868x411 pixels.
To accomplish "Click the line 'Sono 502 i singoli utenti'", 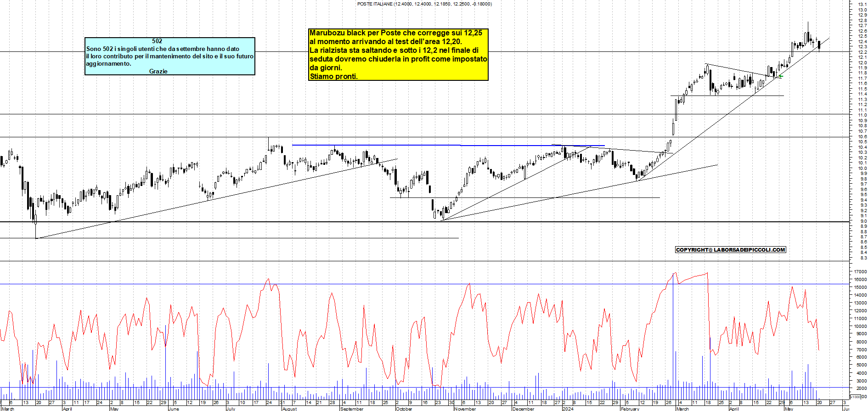I will [163, 49].
